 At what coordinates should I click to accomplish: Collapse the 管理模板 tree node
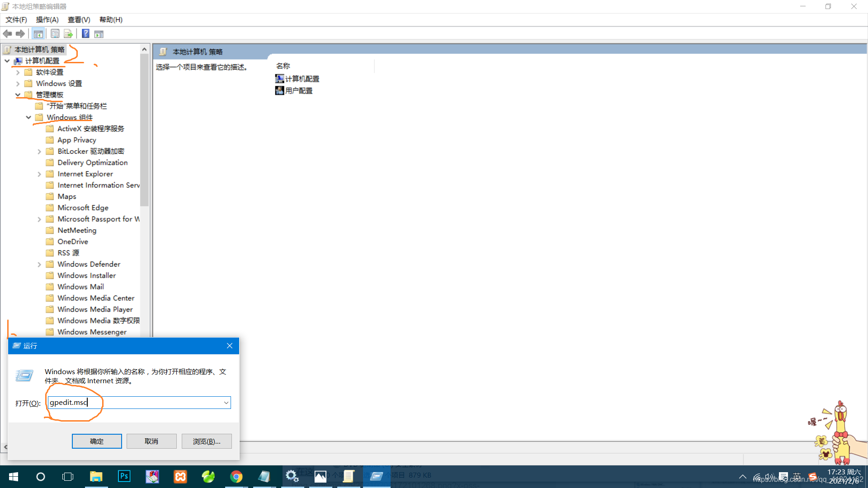pyautogui.click(x=18, y=95)
